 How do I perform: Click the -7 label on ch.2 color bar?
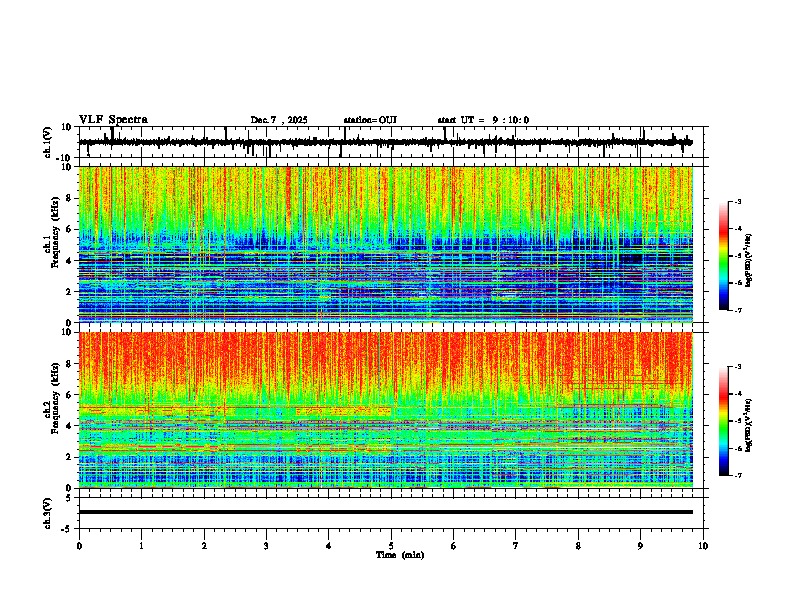pyautogui.click(x=738, y=475)
